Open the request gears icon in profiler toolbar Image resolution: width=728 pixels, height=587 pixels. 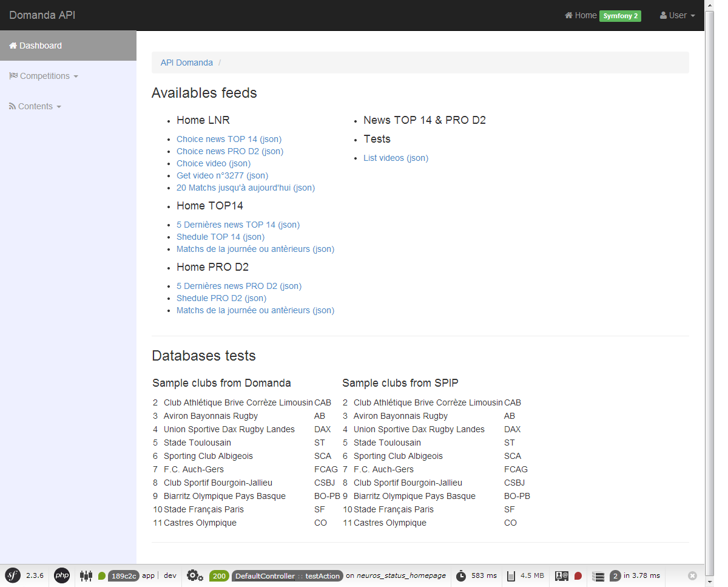[x=195, y=575]
